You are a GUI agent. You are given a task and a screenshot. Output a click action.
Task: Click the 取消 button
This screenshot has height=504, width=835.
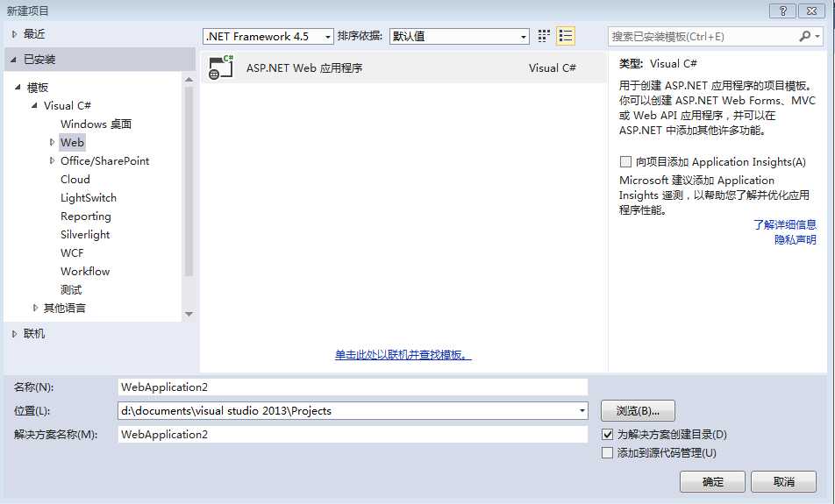784,481
